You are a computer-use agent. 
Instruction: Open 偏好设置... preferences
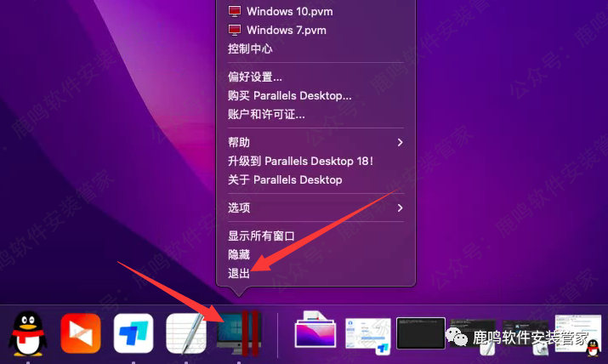pos(255,77)
